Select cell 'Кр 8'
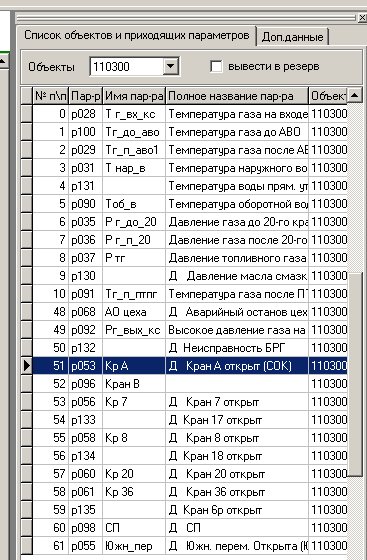Viewport: 367px width, 560px height. pos(134,438)
